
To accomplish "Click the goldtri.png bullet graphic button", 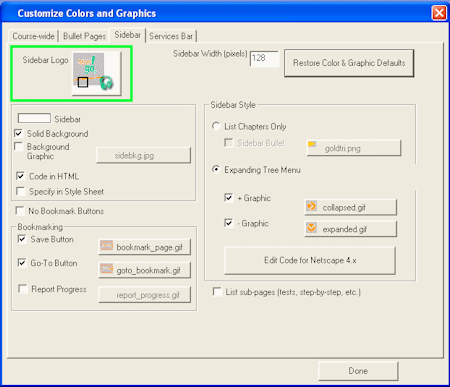I will [353, 148].
